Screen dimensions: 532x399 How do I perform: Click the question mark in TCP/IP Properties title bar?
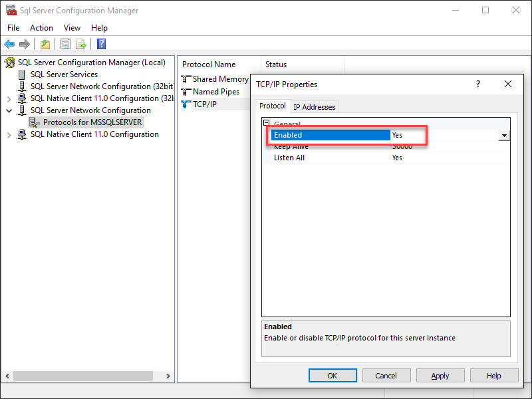click(x=478, y=84)
